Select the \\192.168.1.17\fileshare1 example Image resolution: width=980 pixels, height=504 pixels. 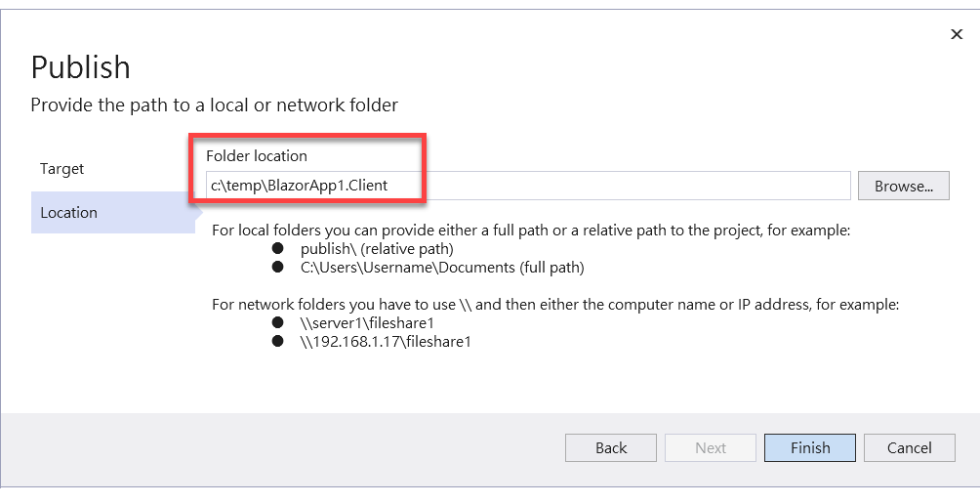386,342
